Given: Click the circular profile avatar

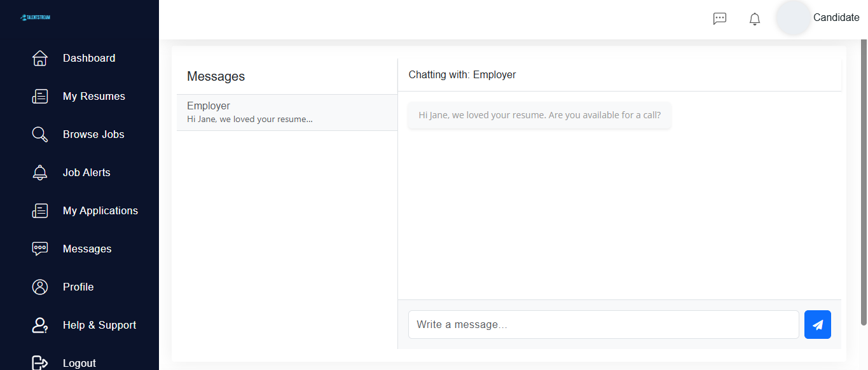Looking at the screenshot, I should [793, 17].
